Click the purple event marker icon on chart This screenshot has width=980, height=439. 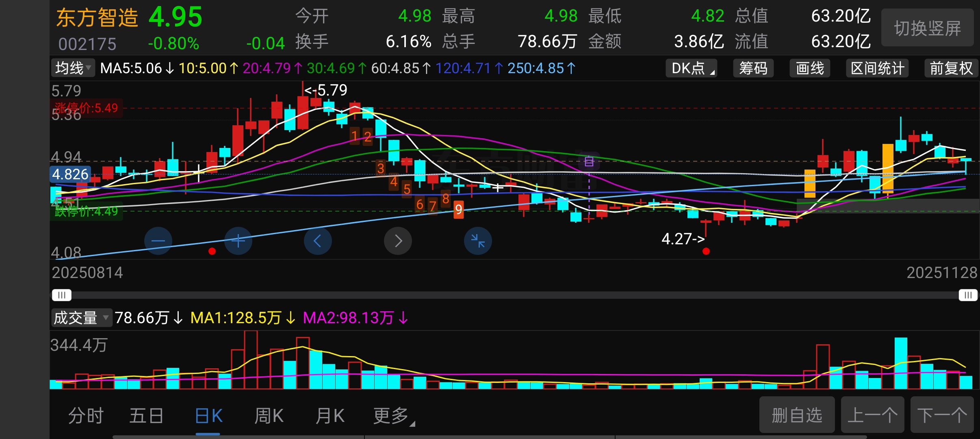pos(589,162)
